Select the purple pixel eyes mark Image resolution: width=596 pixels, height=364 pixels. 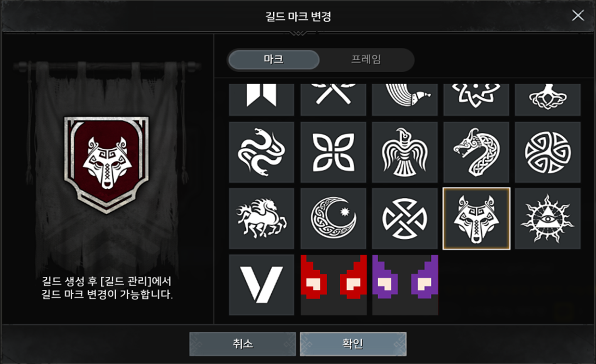point(405,285)
